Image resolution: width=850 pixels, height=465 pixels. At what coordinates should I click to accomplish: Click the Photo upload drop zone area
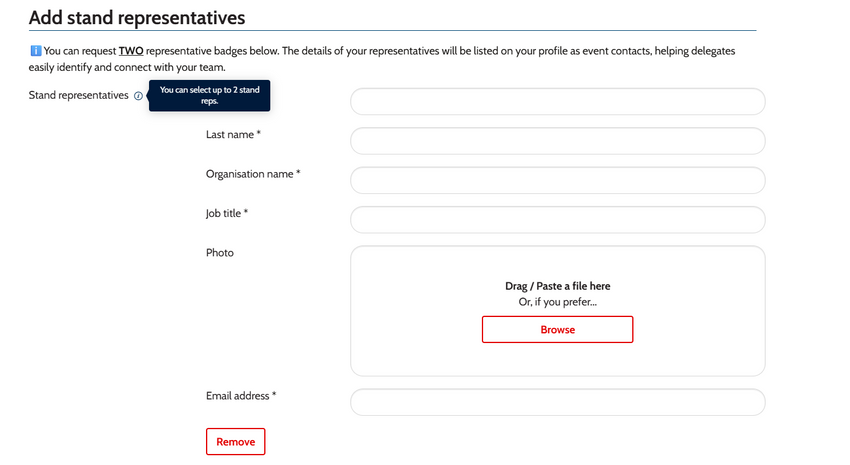(557, 311)
